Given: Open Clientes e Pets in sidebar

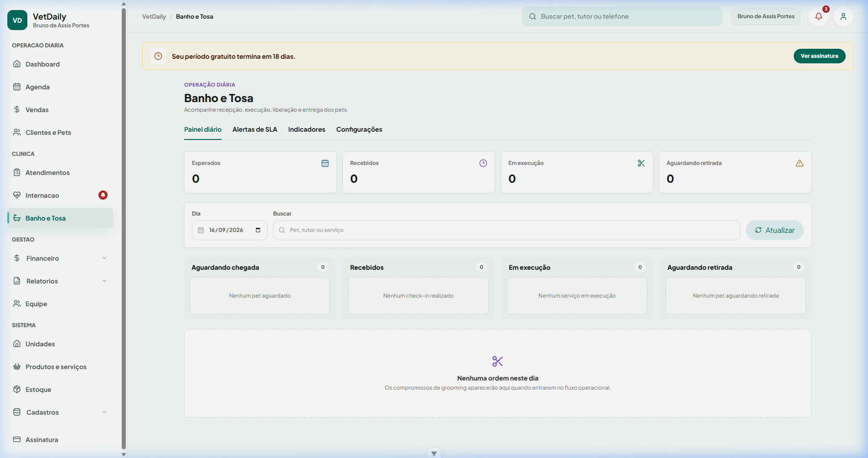Looking at the screenshot, I should coord(60,132).
